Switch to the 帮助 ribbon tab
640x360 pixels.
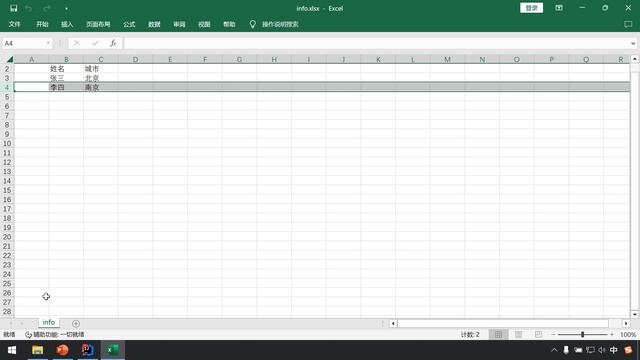click(229, 24)
